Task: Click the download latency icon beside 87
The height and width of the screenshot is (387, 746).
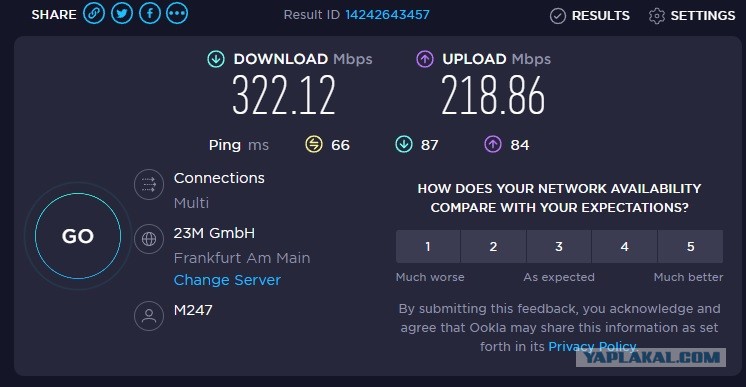Action: [404, 144]
